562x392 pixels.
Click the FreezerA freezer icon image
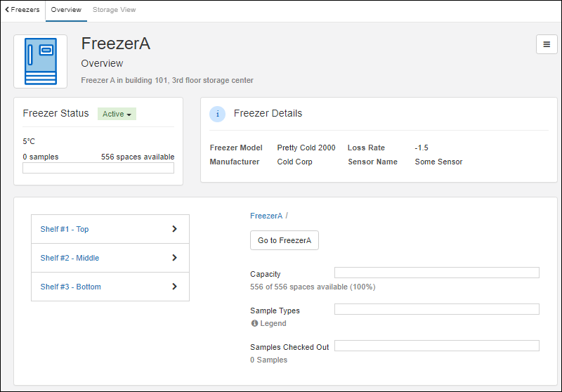[x=41, y=62]
